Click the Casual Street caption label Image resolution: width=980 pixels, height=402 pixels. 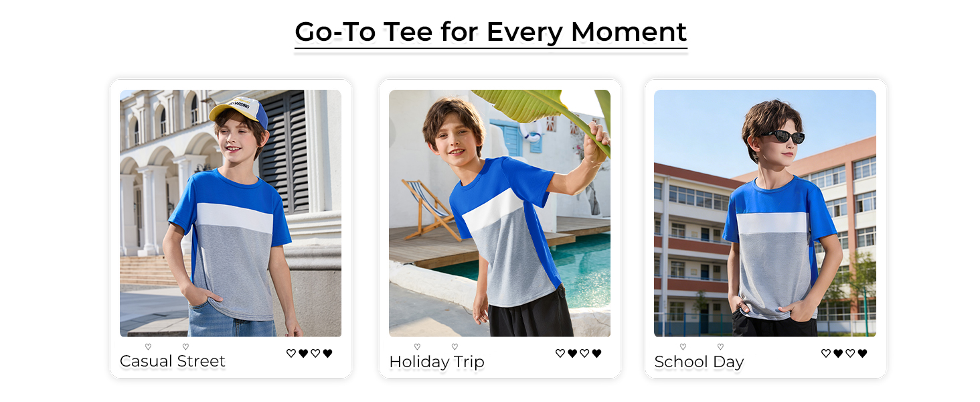[173, 362]
